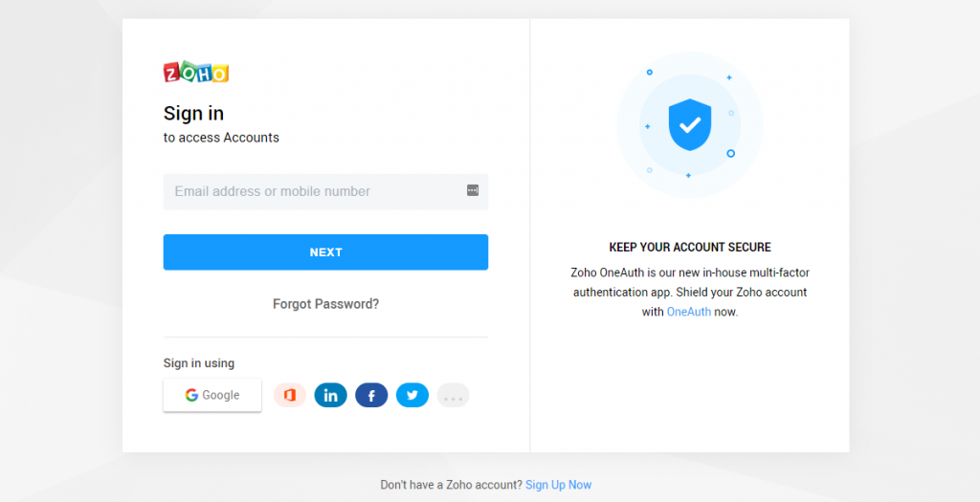Sign in using the Office 365 icon
Viewport: 980px width, 502px height.
pyautogui.click(x=289, y=395)
